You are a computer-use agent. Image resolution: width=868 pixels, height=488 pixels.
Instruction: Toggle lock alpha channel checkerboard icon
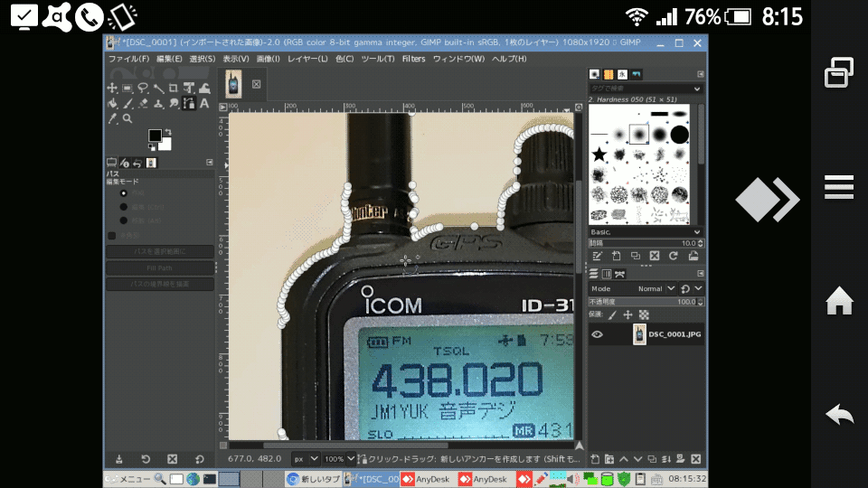click(x=644, y=314)
